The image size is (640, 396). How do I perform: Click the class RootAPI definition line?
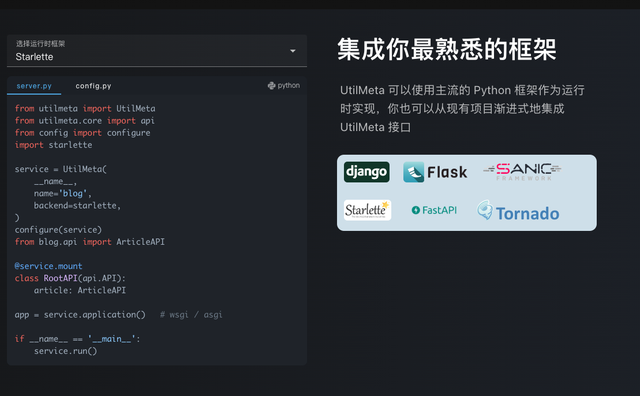70,278
